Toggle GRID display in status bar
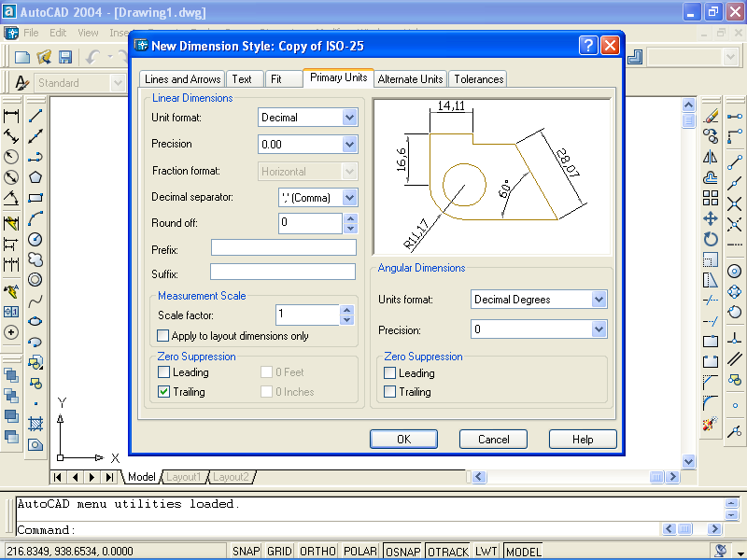This screenshot has width=747, height=560. (279, 551)
